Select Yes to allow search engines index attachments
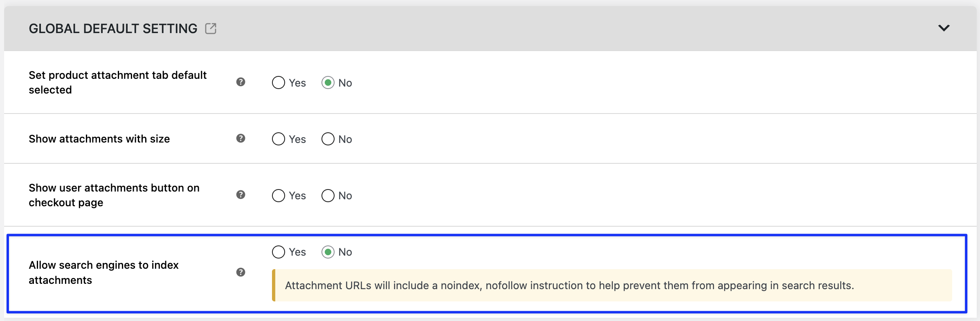 coord(279,252)
